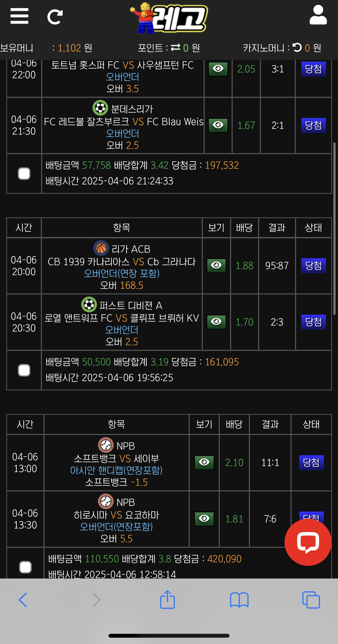Open the hamburger menu
This screenshot has height=644, width=338.
[x=19, y=16]
